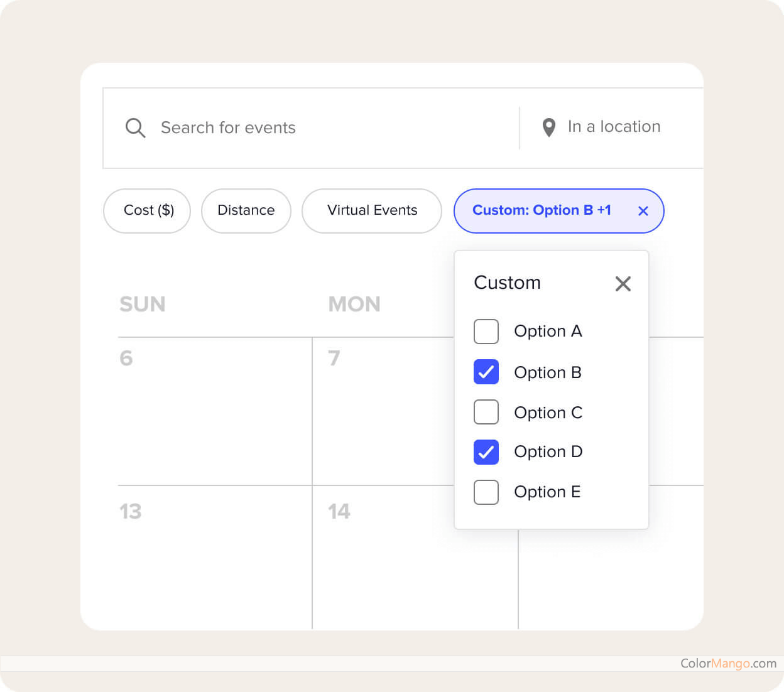Close the Custom popup panel
The width and height of the screenshot is (784, 692).
coord(623,283)
